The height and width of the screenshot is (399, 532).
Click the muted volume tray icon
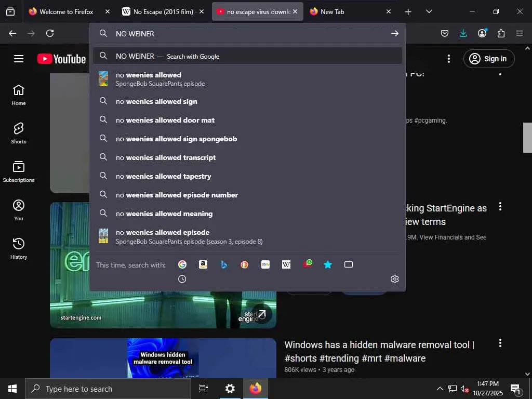pyautogui.click(x=464, y=389)
